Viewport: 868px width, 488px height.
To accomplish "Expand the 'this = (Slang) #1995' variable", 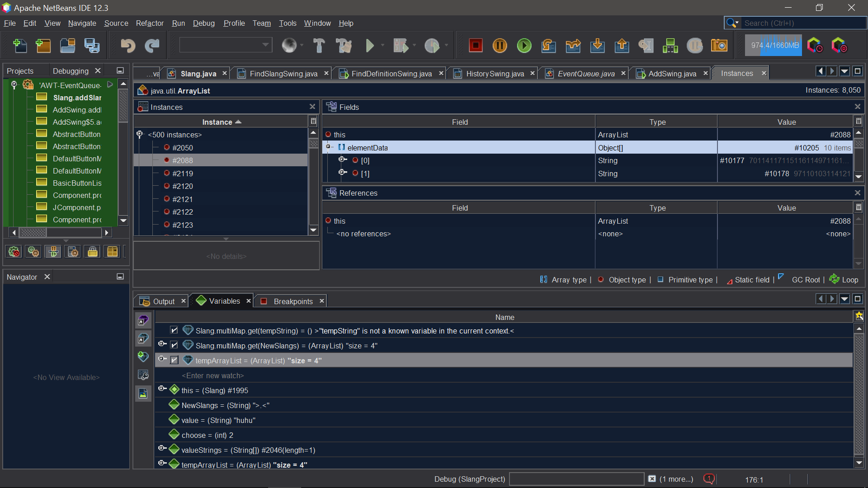I will (x=162, y=389).
